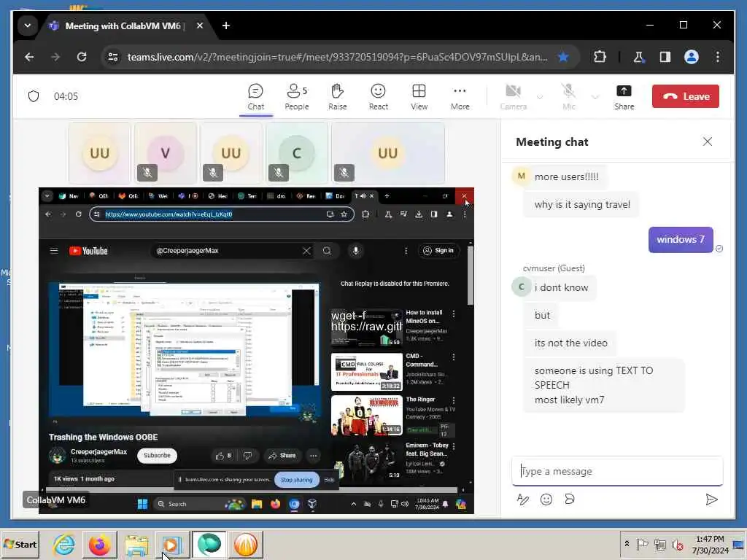
Task: Show hidden system tray icons arrow
Action: 627,544
